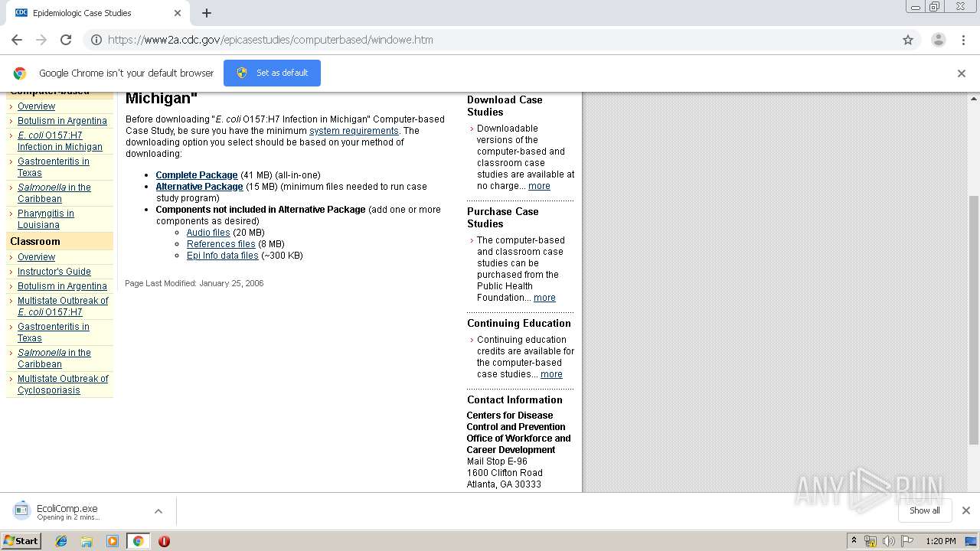Close the downloads shelf
This screenshot has width=980, height=551.
point(966,510)
